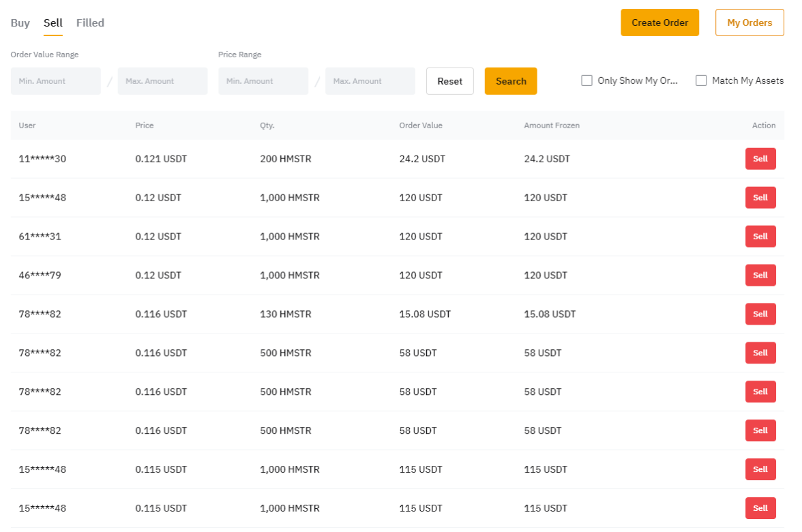Sell on the 130 HMSTR order

[760, 314]
